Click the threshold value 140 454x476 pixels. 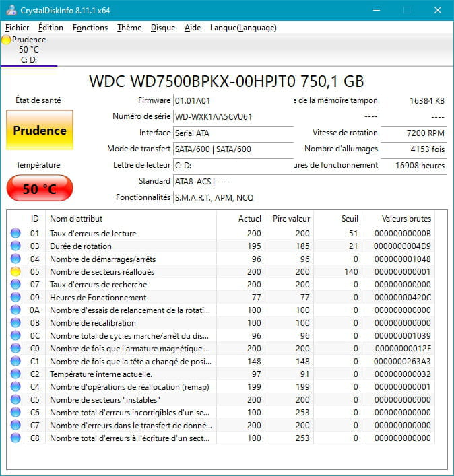pyautogui.click(x=351, y=272)
